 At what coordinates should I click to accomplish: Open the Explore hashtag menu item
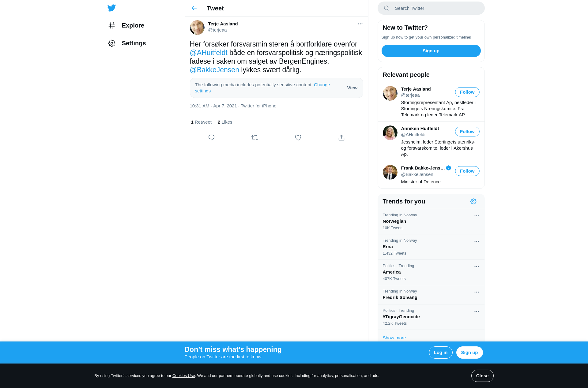[x=126, y=25]
